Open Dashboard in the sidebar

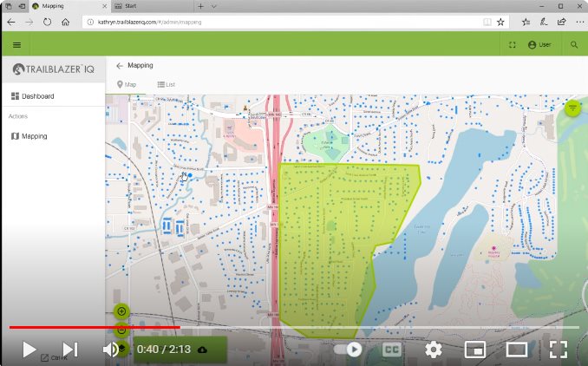coord(37,96)
